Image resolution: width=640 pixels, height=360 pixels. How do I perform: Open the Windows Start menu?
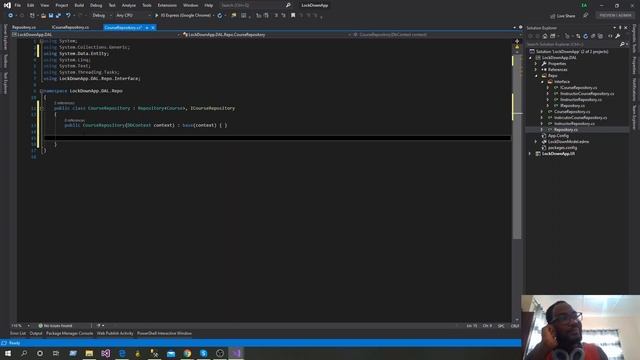(x=8, y=353)
